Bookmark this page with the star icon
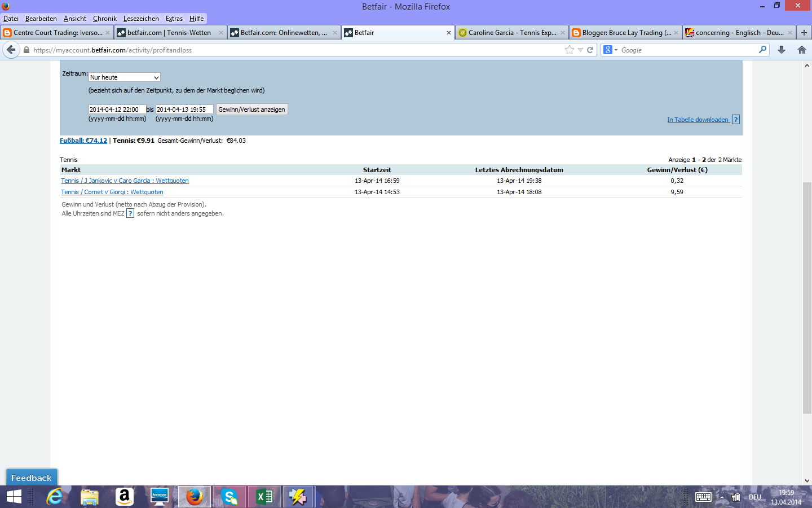This screenshot has width=812, height=508. tap(570, 50)
